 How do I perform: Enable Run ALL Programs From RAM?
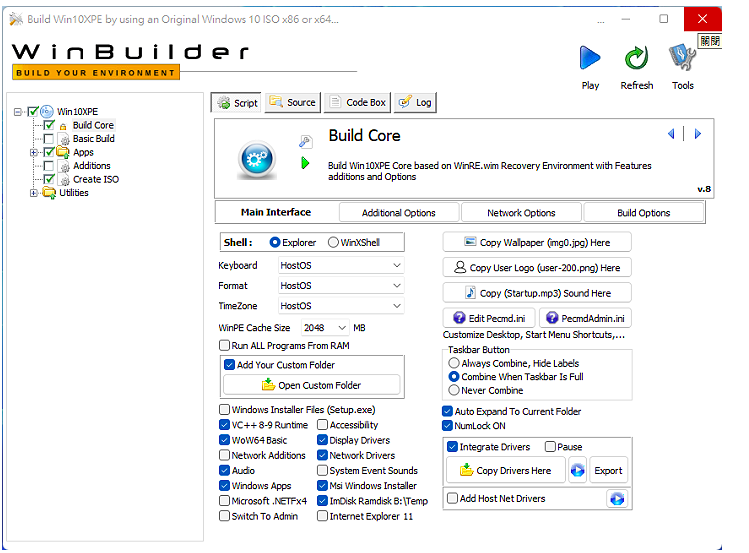pos(225,345)
